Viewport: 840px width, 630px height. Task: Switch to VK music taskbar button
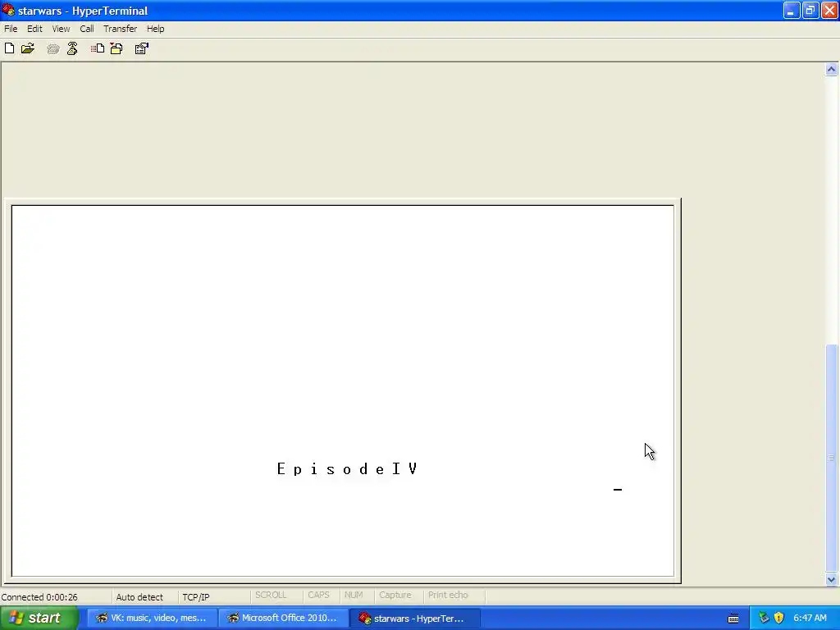click(x=152, y=619)
